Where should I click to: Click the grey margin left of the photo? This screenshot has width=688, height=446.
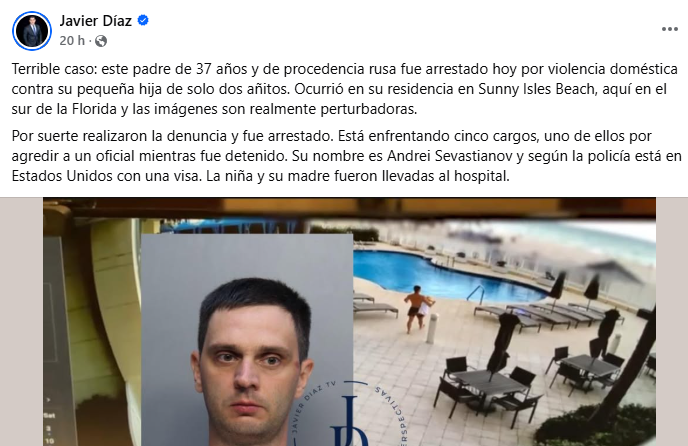pos(21,322)
